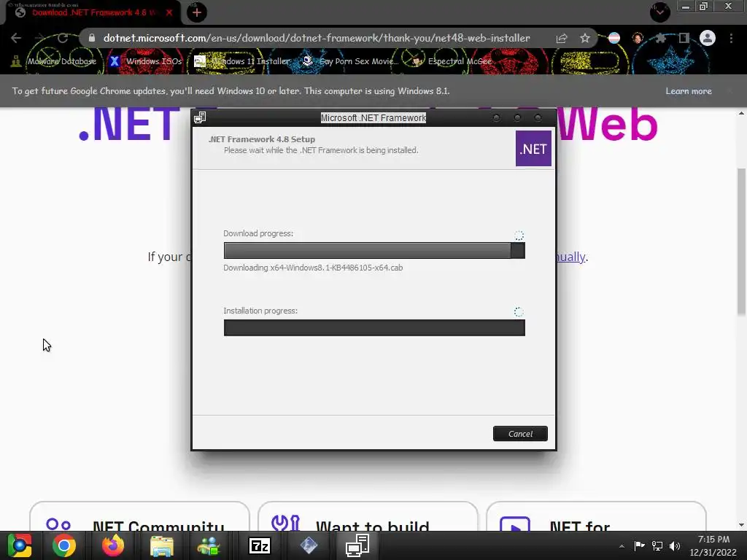747x560 pixels.
Task: Click Learn more about Chrome updates
Action: (x=689, y=91)
